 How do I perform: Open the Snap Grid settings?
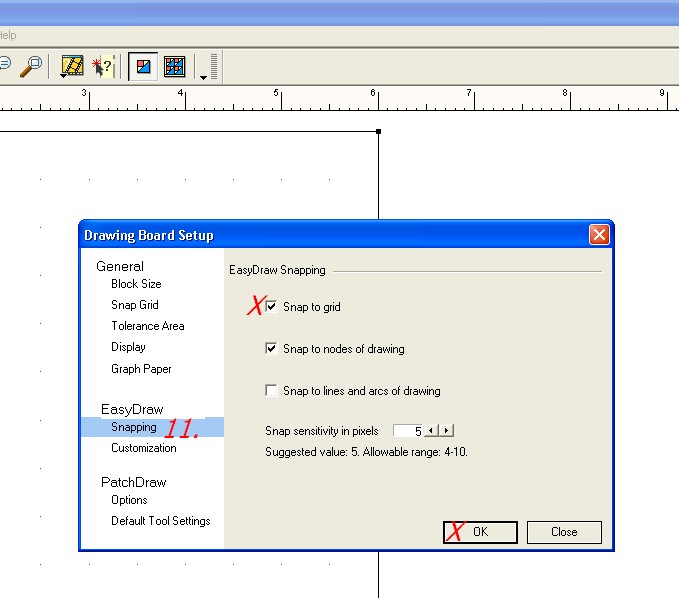[x=135, y=305]
